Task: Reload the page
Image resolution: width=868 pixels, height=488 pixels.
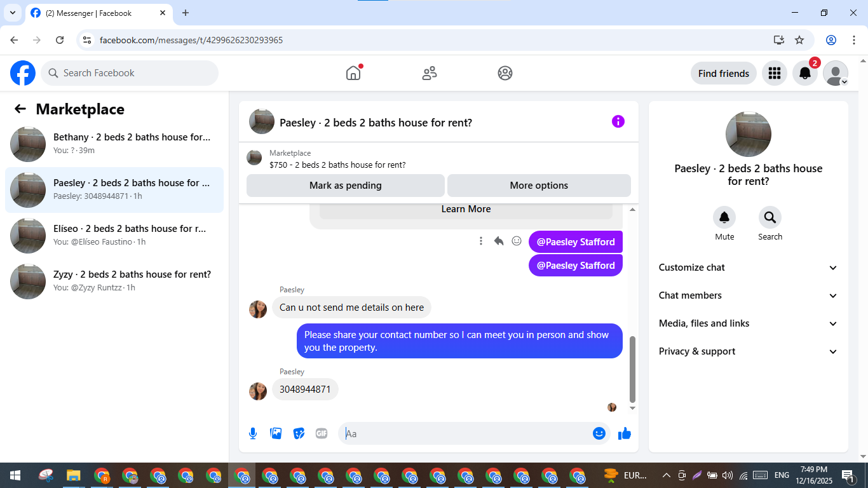Action: point(60,40)
